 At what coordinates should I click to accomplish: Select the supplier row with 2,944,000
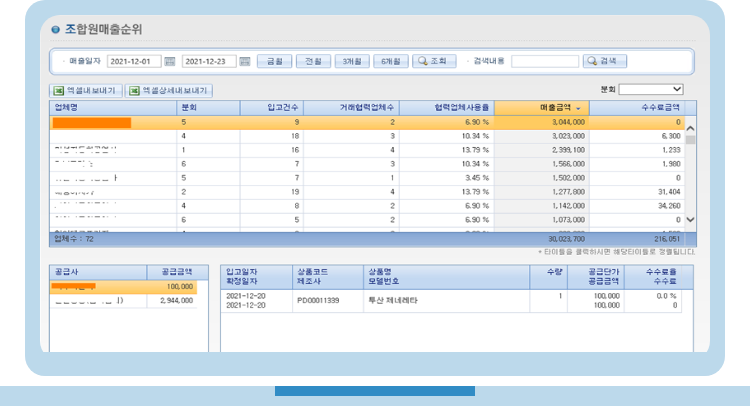(x=123, y=301)
